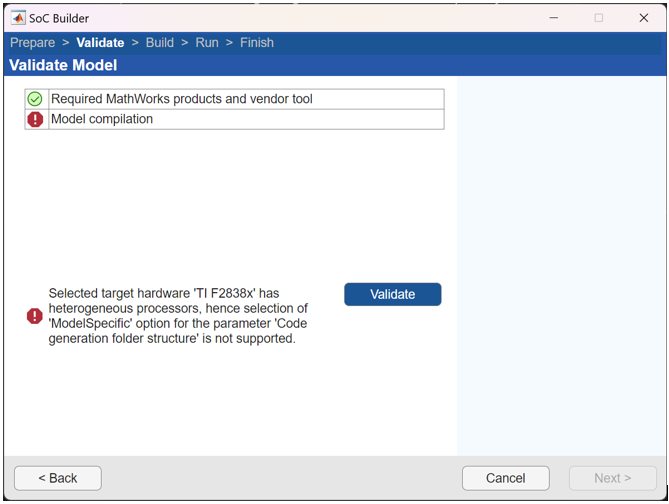The height and width of the screenshot is (504, 669).
Task: Minimize the SoC Builder window
Action: click(553, 18)
